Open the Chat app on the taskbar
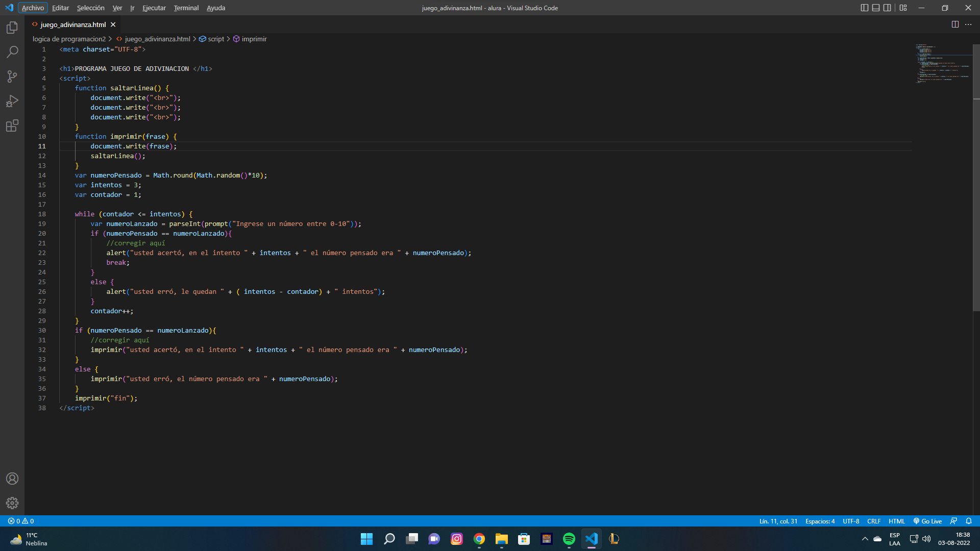The width and height of the screenshot is (980, 551). pyautogui.click(x=434, y=539)
